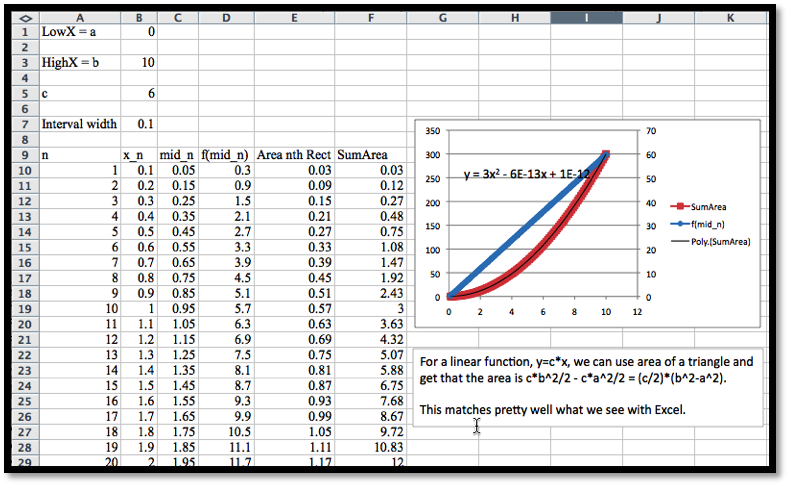Click the HighX value cell containing 10
Viewport: 789px width, 486px height.
coord(138,63)
